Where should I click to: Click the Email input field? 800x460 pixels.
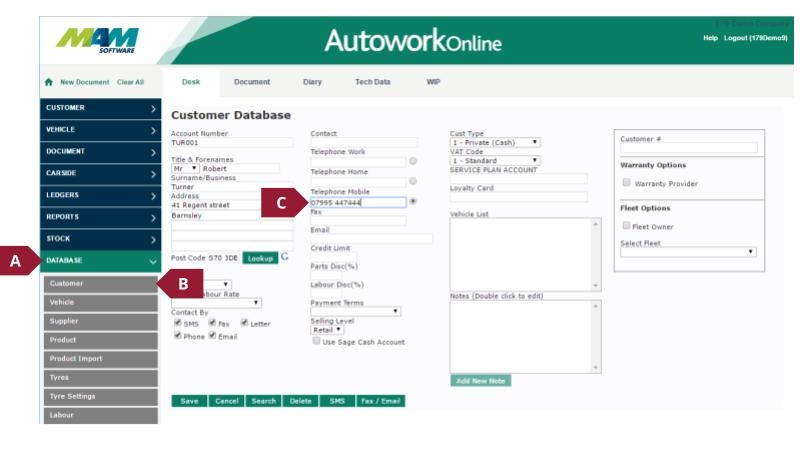[x=371, y=239]
